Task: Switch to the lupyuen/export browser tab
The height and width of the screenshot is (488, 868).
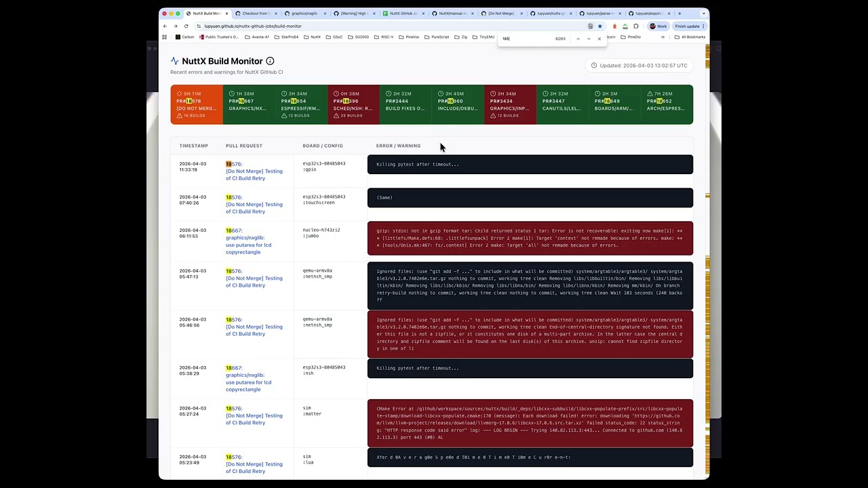Action: (648, 14)
